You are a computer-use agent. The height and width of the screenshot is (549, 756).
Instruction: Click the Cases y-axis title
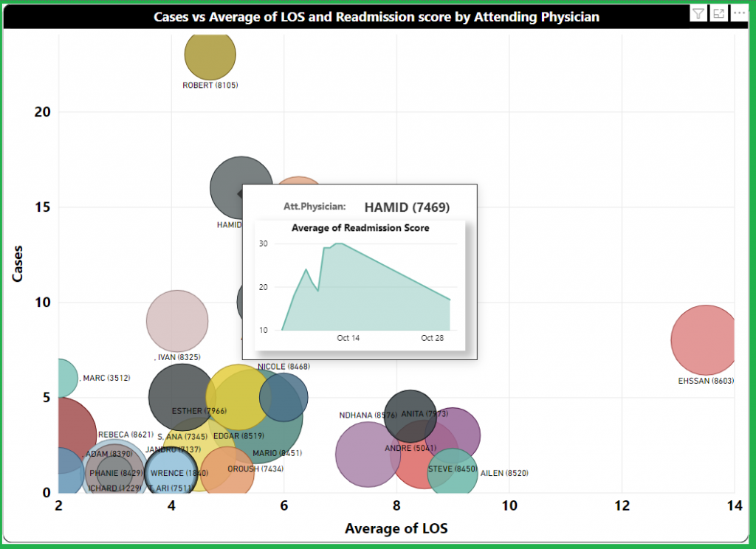pos(19,264)
